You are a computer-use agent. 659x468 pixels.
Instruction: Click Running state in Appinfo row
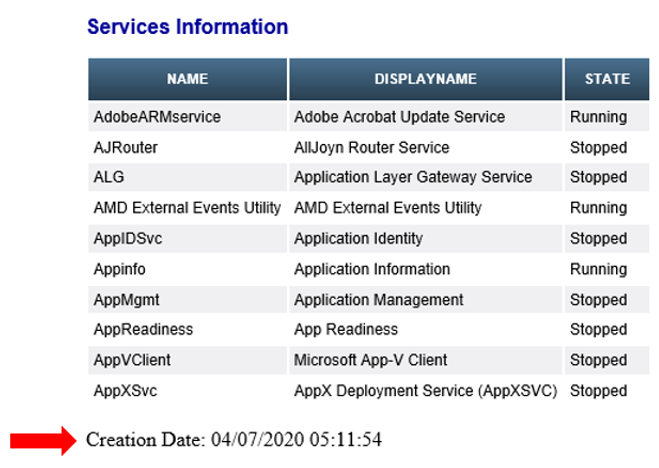[607, 269]
